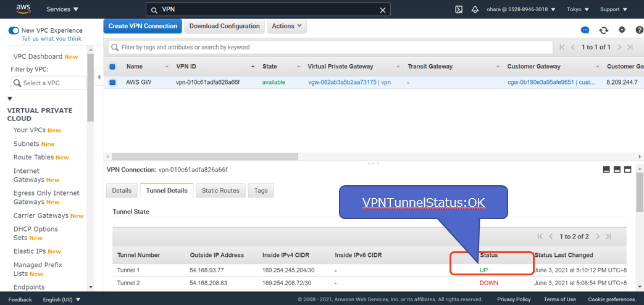Select the Tunnel 2 row
644x305 pixels.
(369, 283)
